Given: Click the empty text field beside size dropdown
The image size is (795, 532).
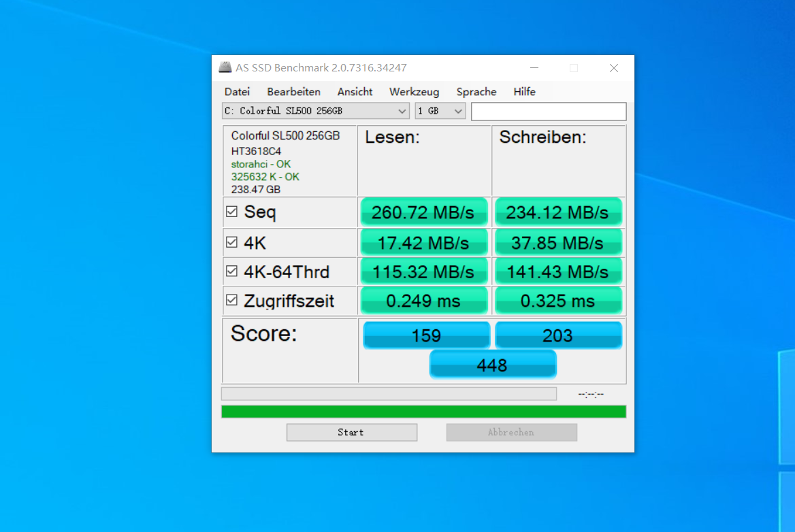Looking at the screenshot, I should click(549, 112).
